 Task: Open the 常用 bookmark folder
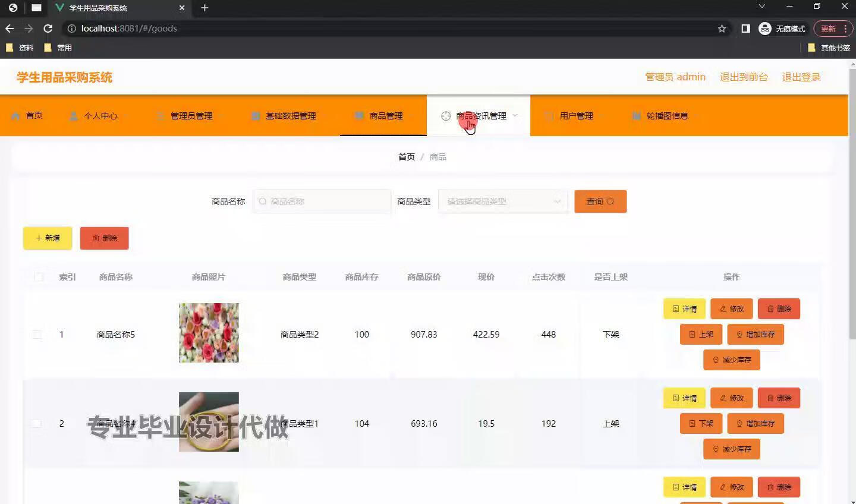point(58,48)
